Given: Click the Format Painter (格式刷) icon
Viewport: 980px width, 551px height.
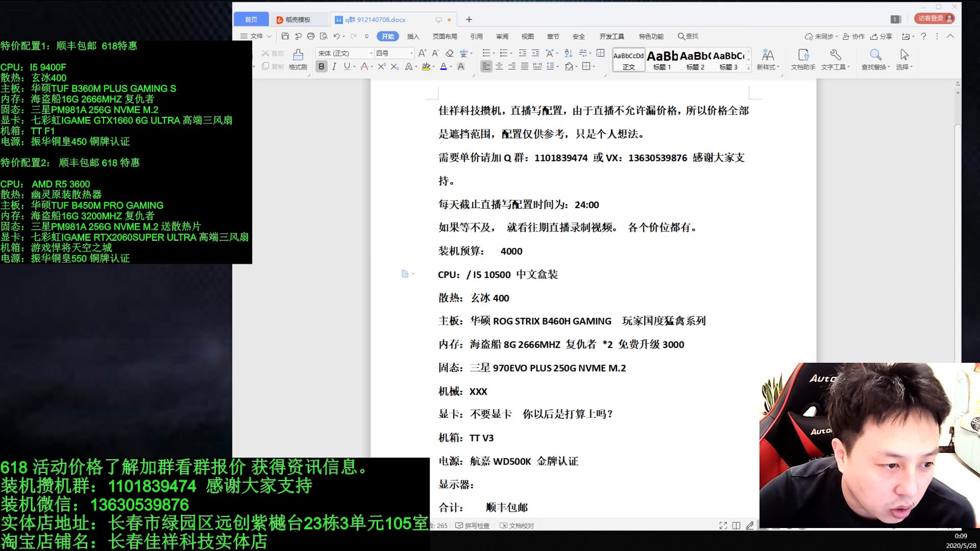Looking at the screenshot, I should click(298, 60).
